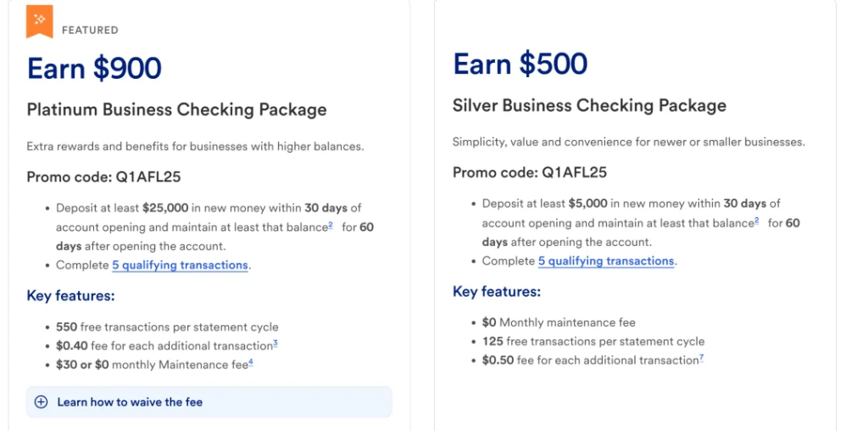
Task: Click the "Earn $900" heading
Action: tap(94, 69)
